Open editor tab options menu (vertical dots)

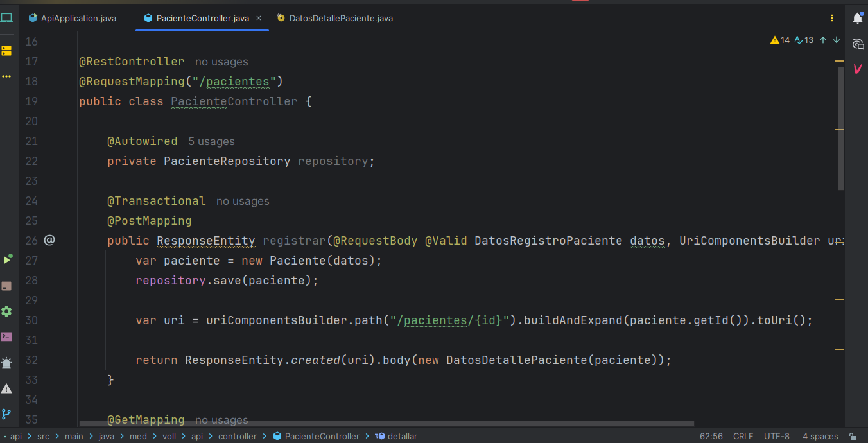(832, 18)
